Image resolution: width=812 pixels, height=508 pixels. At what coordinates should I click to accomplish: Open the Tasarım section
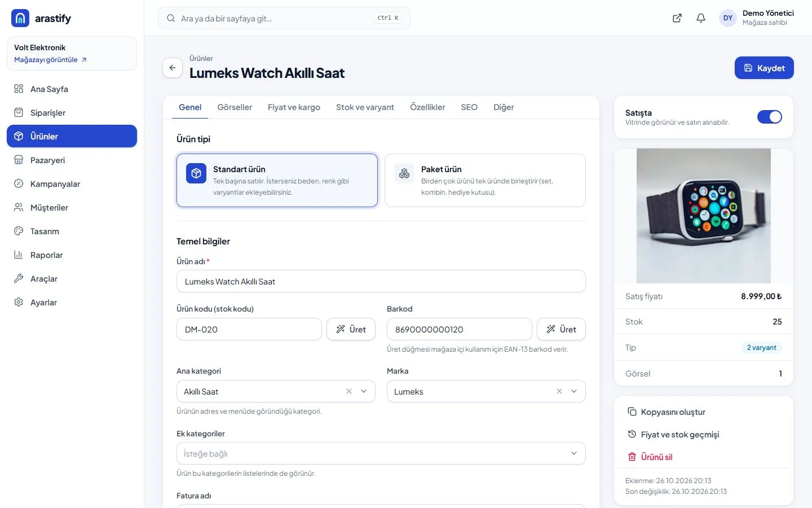[72, 231]
